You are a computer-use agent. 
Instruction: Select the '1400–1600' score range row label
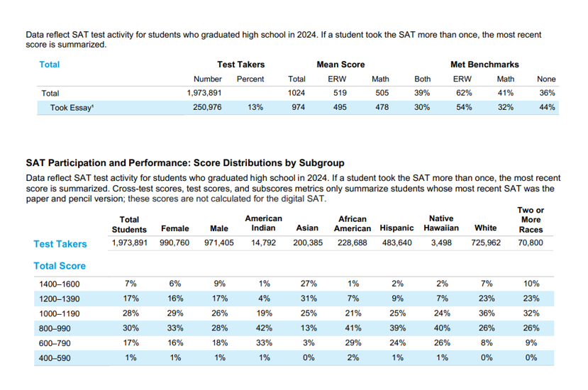click(60, 284)
